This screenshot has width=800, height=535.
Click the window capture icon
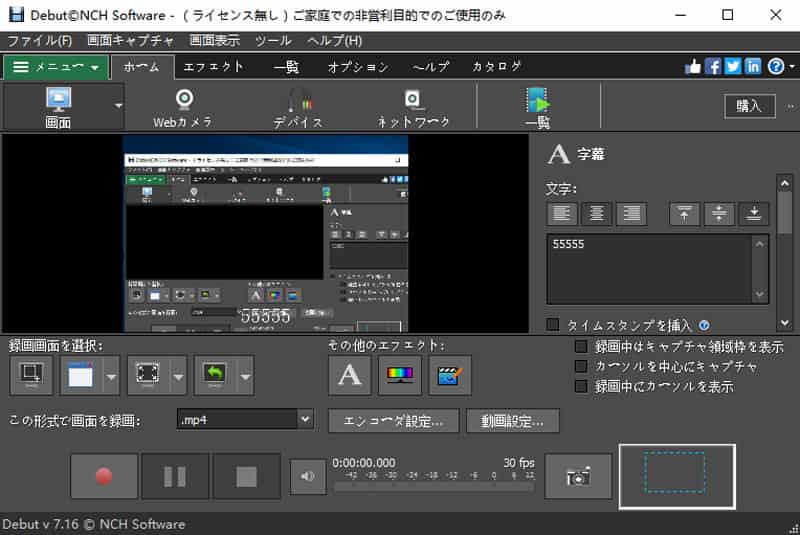pyautogui.click(x=81, y=376)
